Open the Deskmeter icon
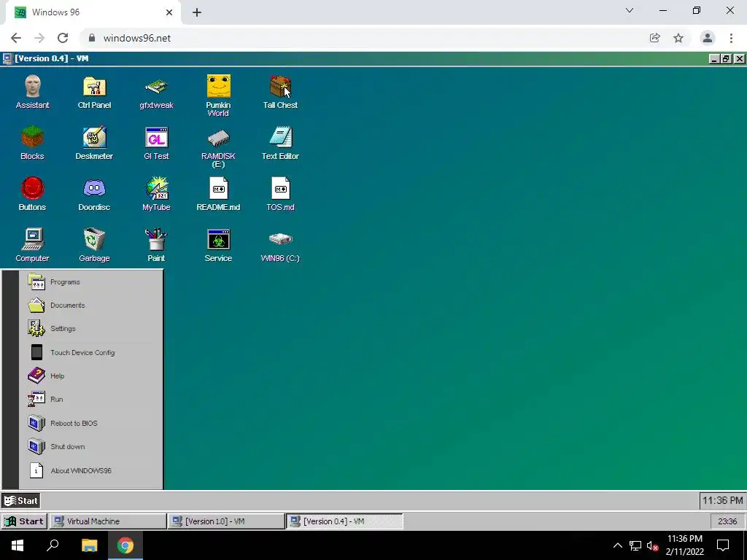 [94, 143]
